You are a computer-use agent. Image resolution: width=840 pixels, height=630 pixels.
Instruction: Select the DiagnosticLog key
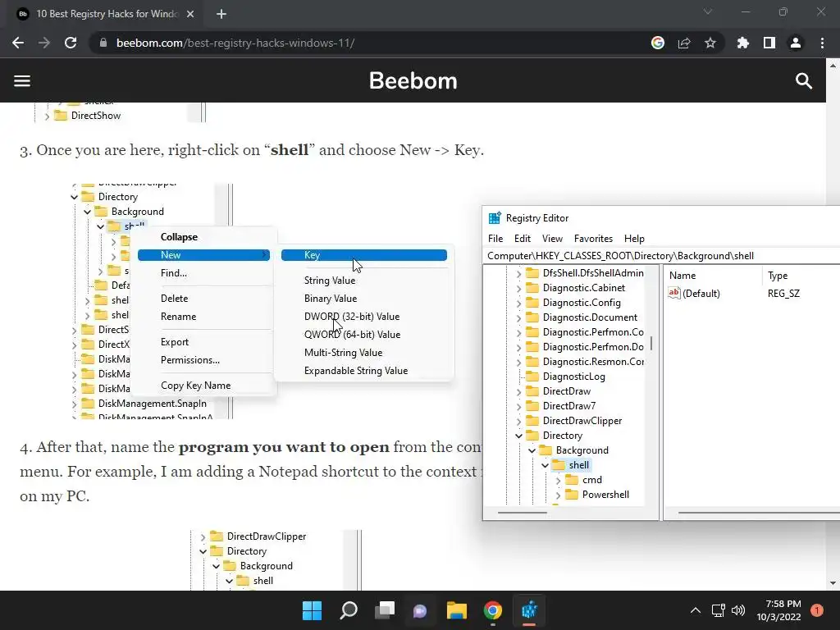click(566, 377)
